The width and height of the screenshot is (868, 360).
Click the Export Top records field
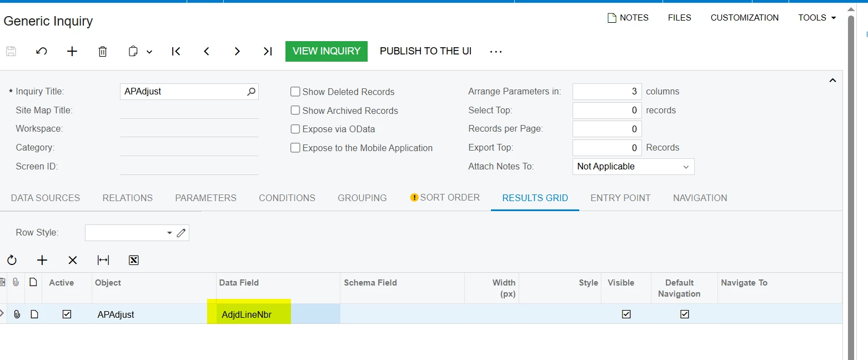coord(607,148)
